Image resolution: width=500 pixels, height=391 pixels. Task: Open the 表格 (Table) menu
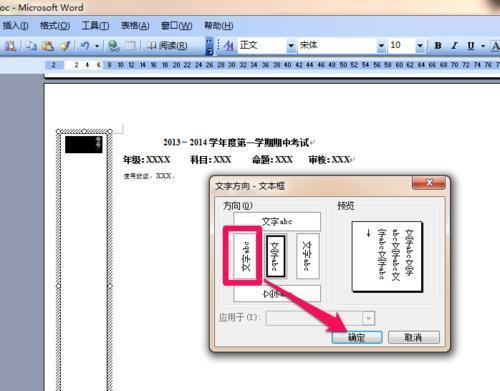tap(135, 26)
